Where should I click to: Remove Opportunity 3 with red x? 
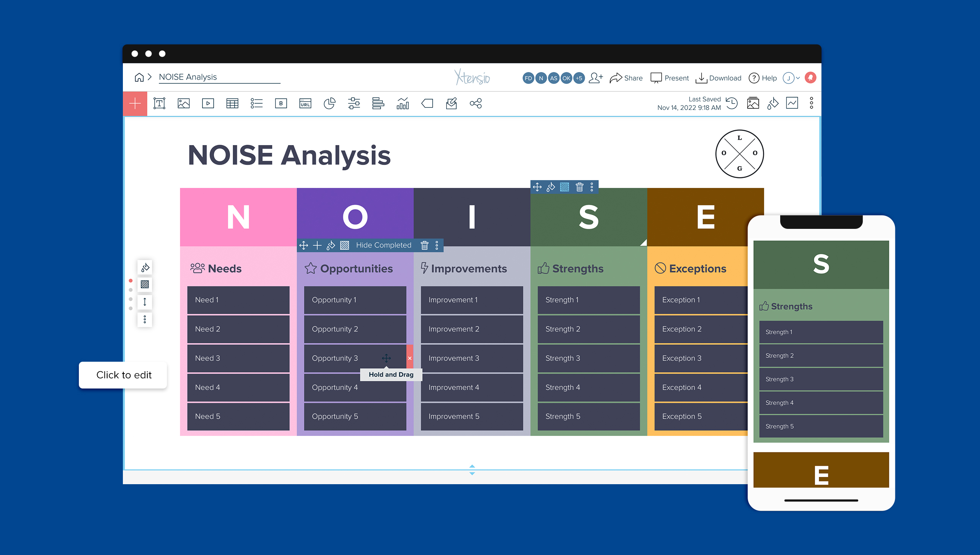[410, 358]
